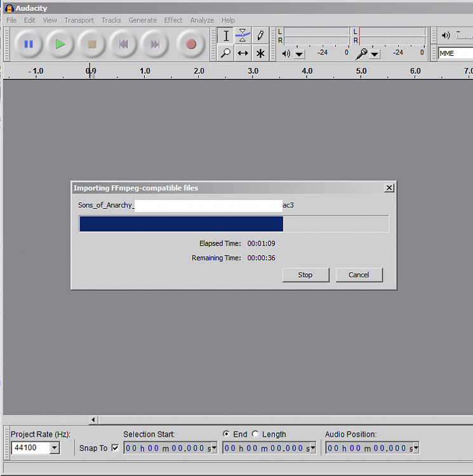Select the Selection (I-beam) tool

click(x=226, y=36)
